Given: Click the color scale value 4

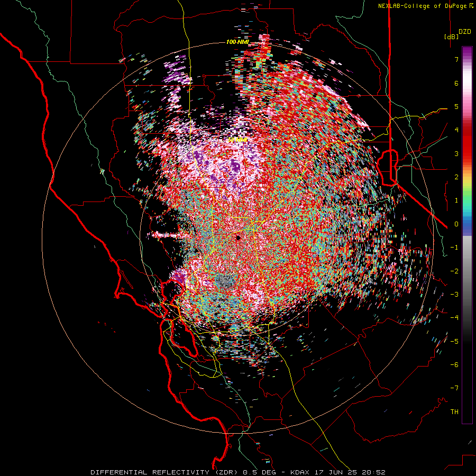Looking at the screenshot, I should [x=456, y=130].
